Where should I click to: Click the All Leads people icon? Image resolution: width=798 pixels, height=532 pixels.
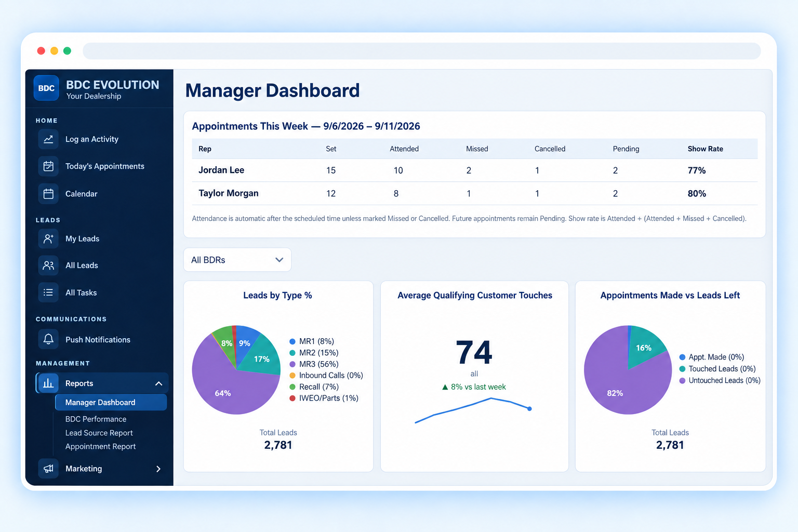click(x=48, y=265)
